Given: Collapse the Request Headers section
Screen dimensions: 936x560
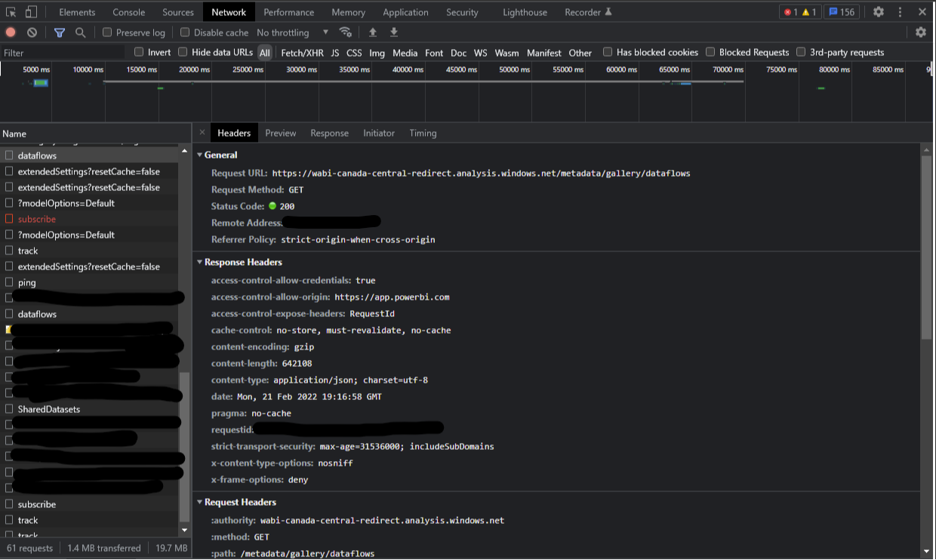Looking at the screenshot, I should (x=200, y=502).
